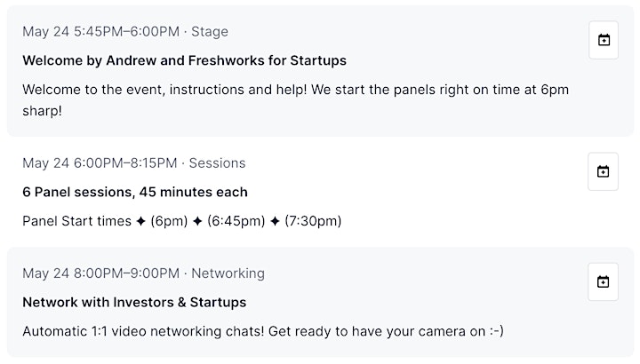This screenshot has height=364, width=640.
Task: Click the May 24 8:00PM–9:00PM time
Action: 100,273
